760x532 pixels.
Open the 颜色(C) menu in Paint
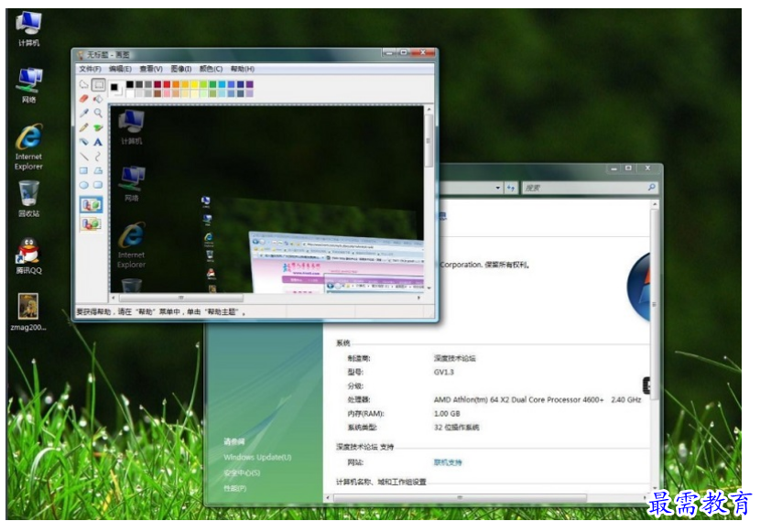[x=211, y=69]
